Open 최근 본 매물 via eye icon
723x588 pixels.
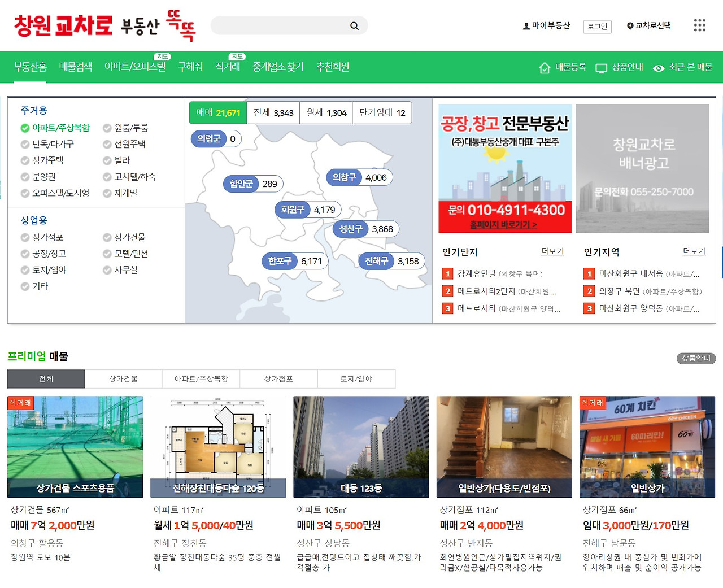point(659,68)
